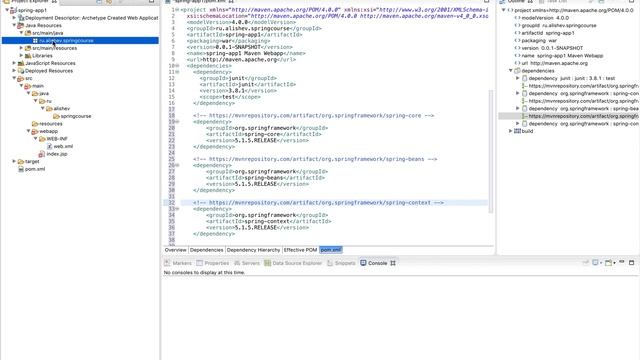Click the spring-app1 project icon
Image resolution: width=640 pixels, height=360 pixels.
coord(14,10)
